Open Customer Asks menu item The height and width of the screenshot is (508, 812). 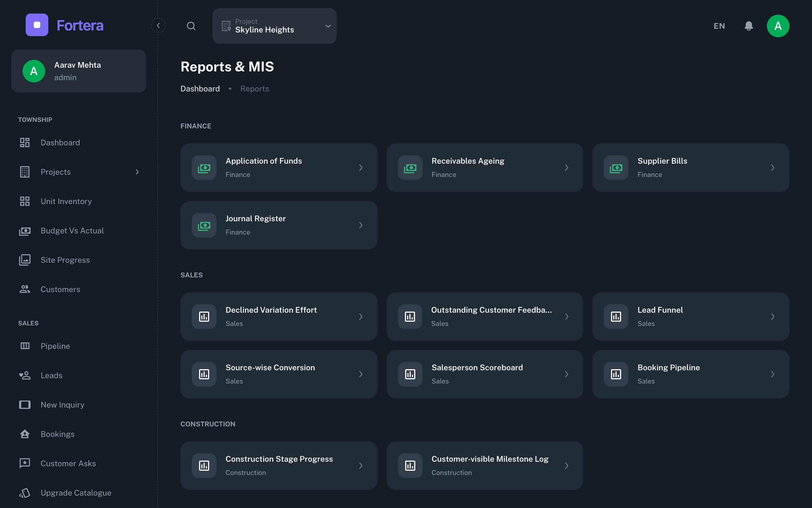(x=79, y=463)
